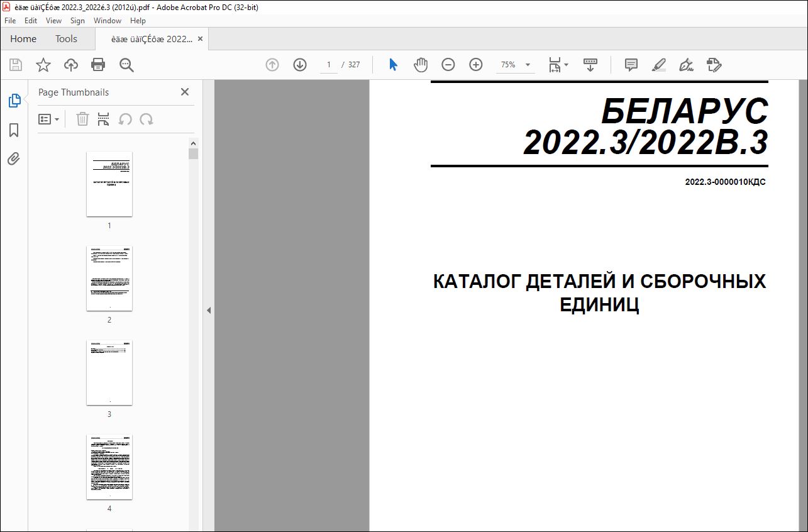This screenshot has height=532, width=808.
Task: Open thumbnails options dropdown menu
Action: point(48,119)
